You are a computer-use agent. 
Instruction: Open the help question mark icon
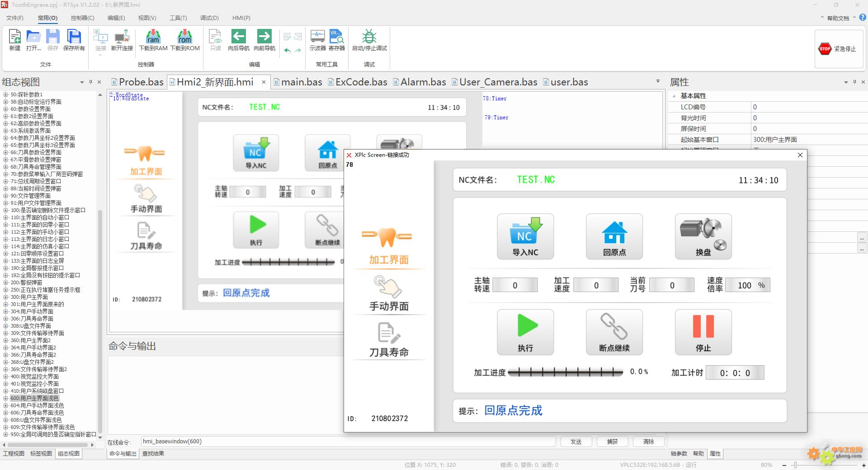coord(862,17)
